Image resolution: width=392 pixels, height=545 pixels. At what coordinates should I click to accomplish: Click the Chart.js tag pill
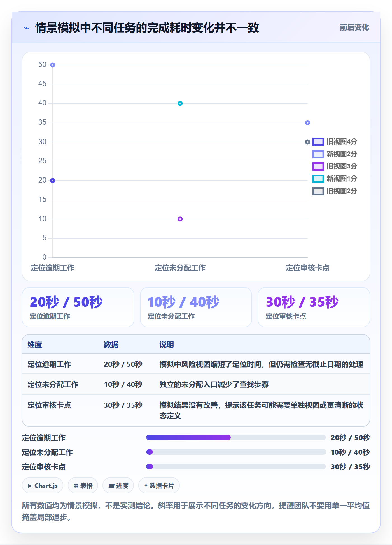(43, 486)
